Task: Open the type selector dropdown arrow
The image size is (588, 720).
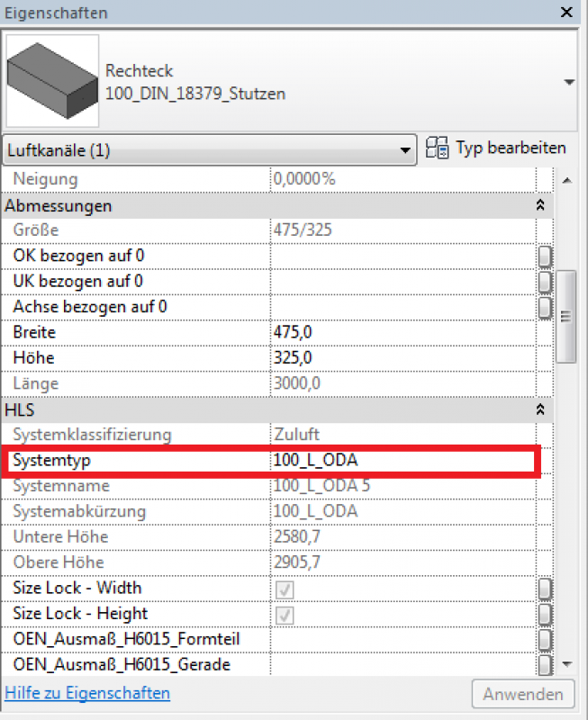Action: (569, 83)
